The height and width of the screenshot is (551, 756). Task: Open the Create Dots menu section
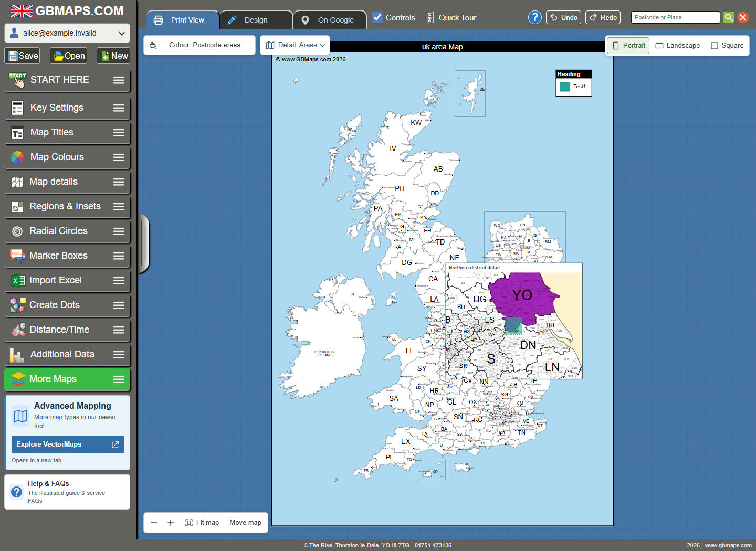point(67,305)
